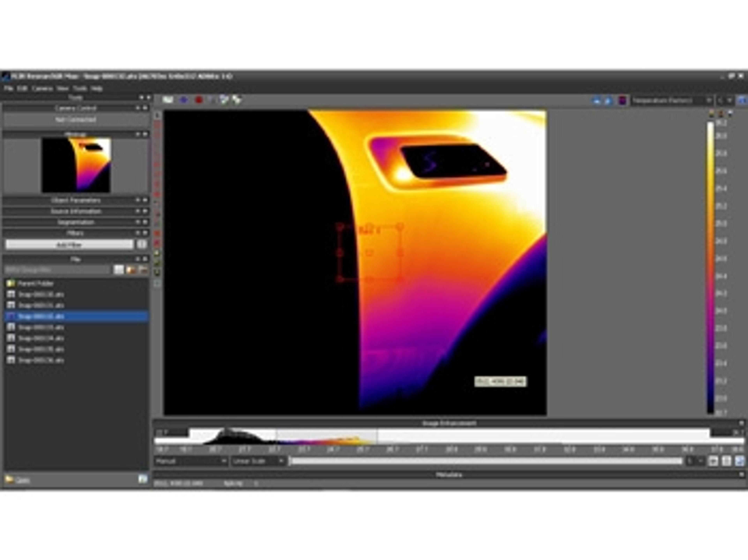Click the first blue arrow icon left of palette

coord(597,101)
